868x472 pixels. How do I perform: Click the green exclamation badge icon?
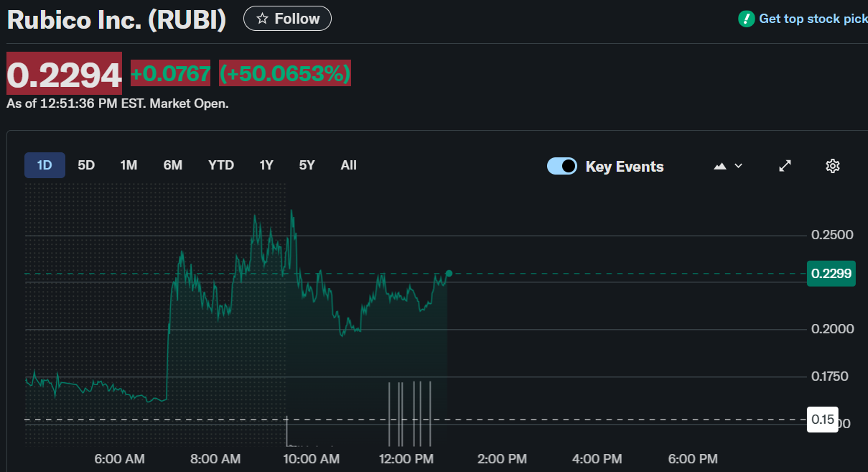747,19
